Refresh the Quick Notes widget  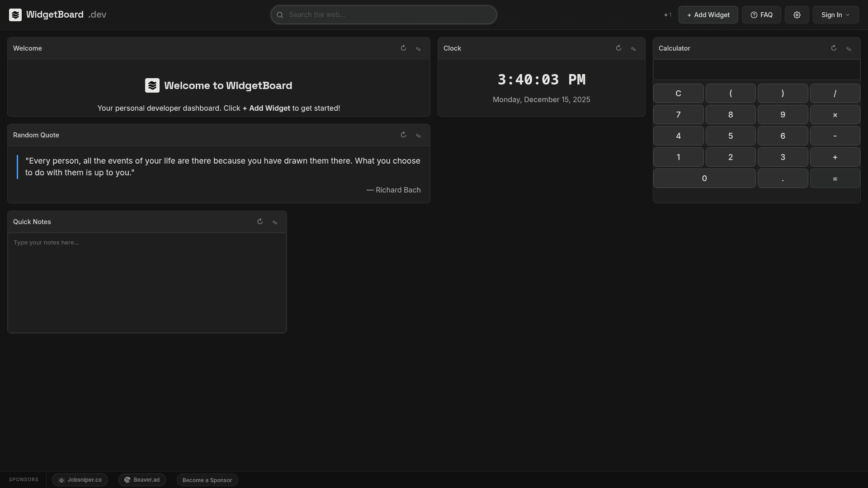click(260, 221)
